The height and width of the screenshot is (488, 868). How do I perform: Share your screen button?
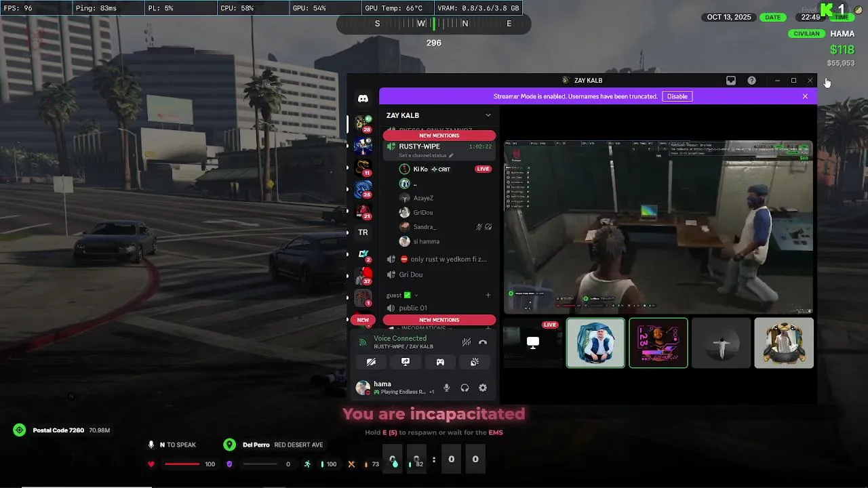406,362
